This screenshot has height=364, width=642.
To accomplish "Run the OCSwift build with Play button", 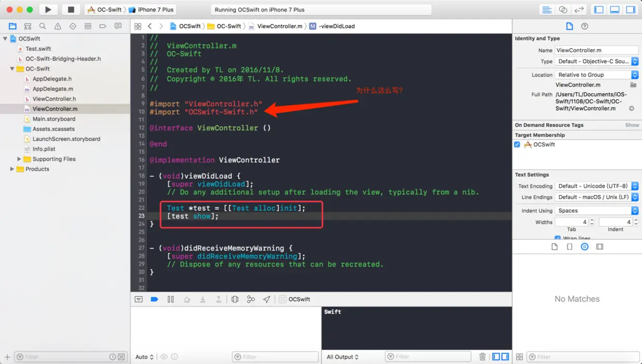I will tap(48, 10).
